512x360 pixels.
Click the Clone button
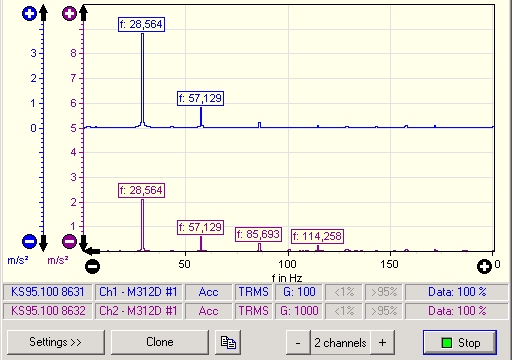click(160, 342)
